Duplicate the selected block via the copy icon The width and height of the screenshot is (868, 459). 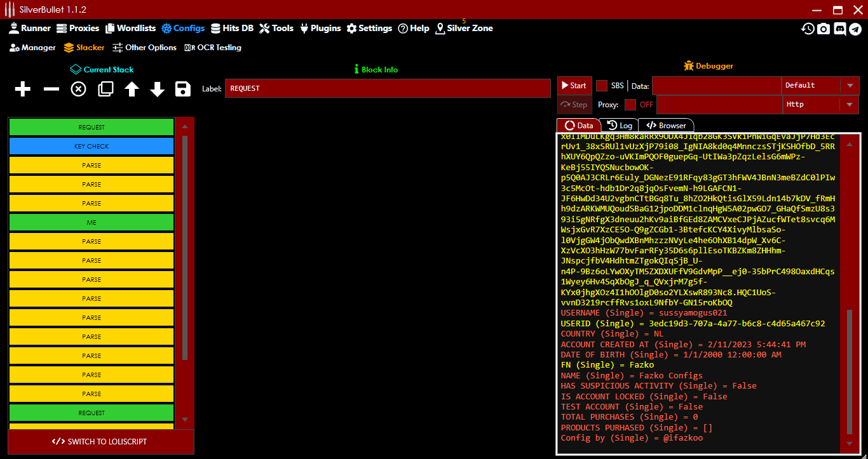point(105,89)
